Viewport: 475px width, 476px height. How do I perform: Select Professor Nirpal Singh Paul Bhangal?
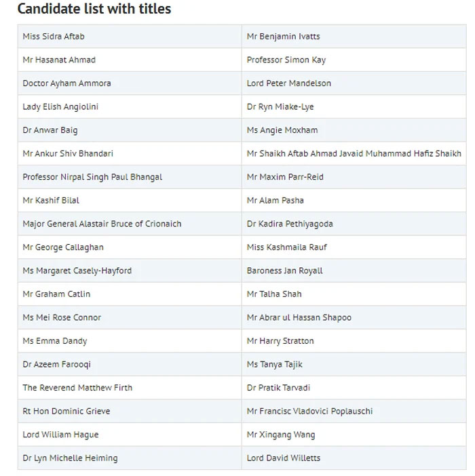click(x=92, y=177)
